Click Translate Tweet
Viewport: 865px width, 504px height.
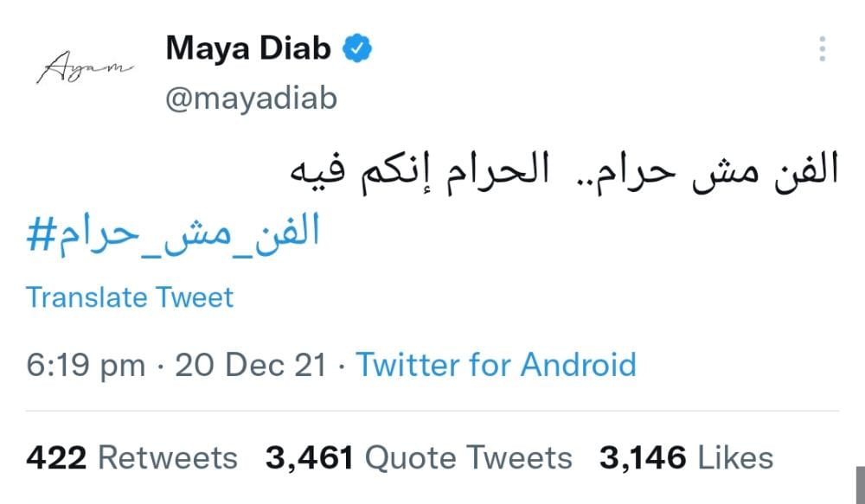coord(131,297)
